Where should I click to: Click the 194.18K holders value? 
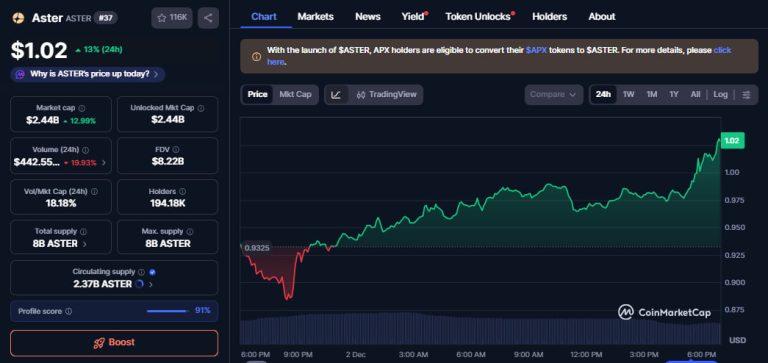tap(168, 203)
